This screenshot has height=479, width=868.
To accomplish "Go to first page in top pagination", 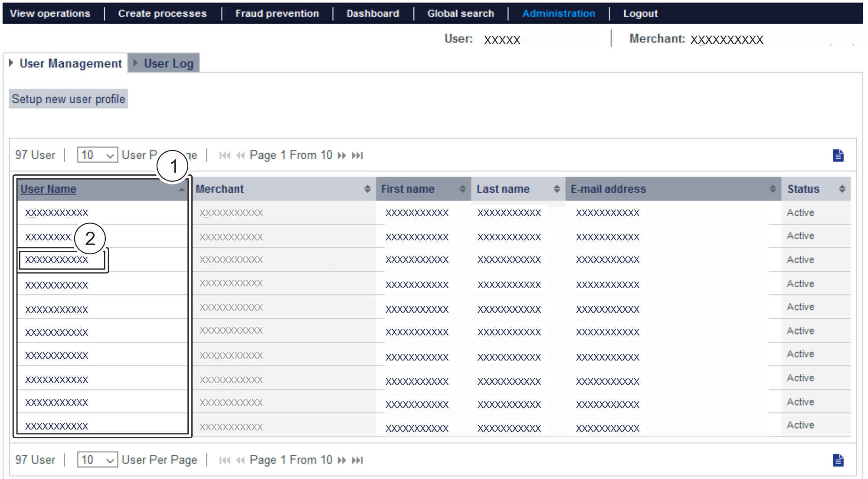I will [224, 155].
